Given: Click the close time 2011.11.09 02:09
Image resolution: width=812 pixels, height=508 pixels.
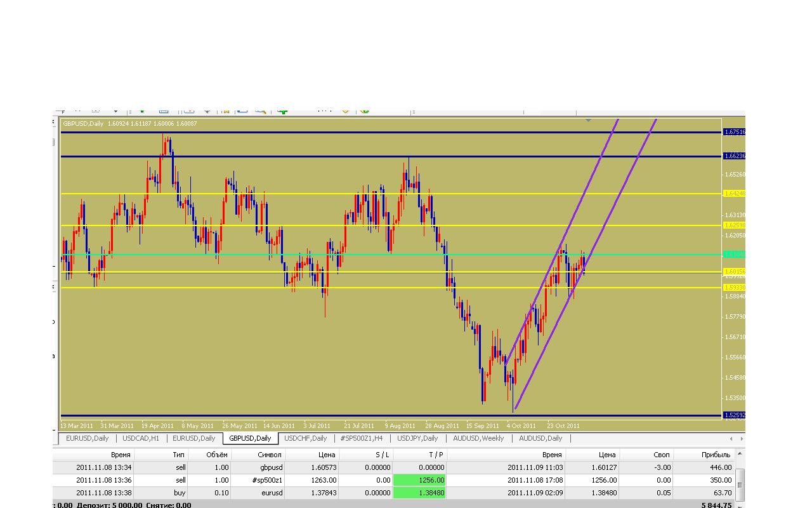Looking at the screenshot, I should coord(534,493).
